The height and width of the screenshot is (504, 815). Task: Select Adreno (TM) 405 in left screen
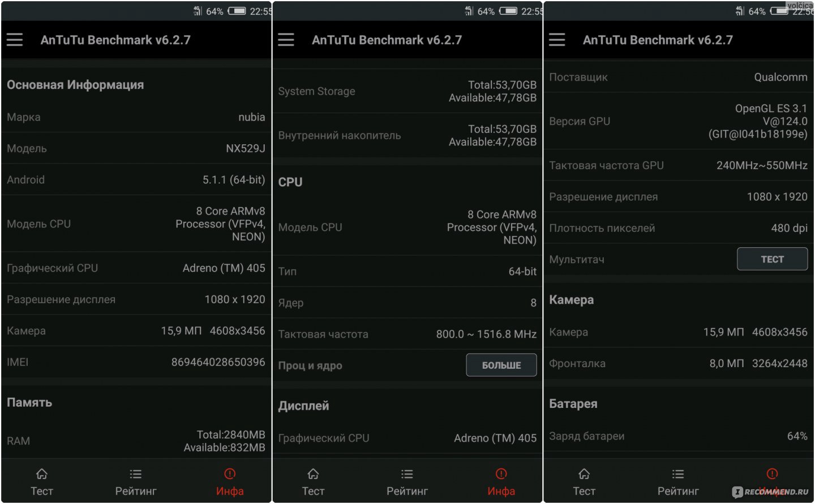coord(224,268)
